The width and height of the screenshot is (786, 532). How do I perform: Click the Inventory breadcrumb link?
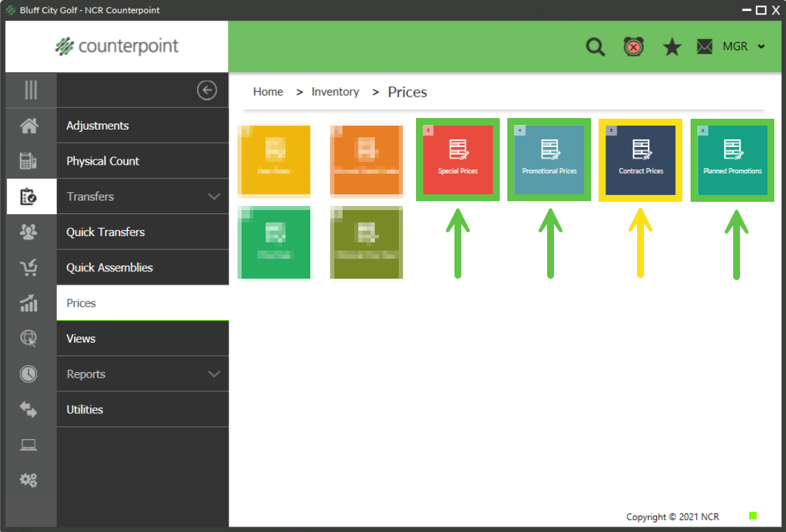(336, 92)
